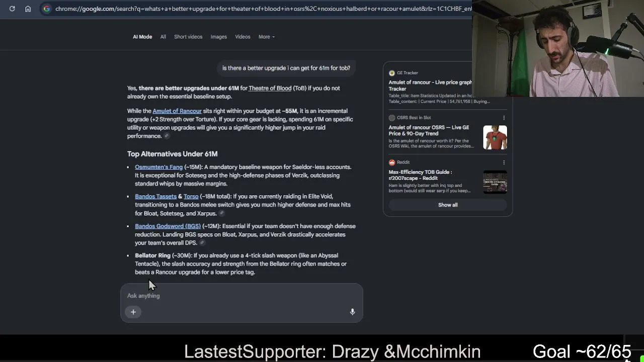644x362 pixels.
Task: Reload the page with the refresh icon
Action: (12, 9)
